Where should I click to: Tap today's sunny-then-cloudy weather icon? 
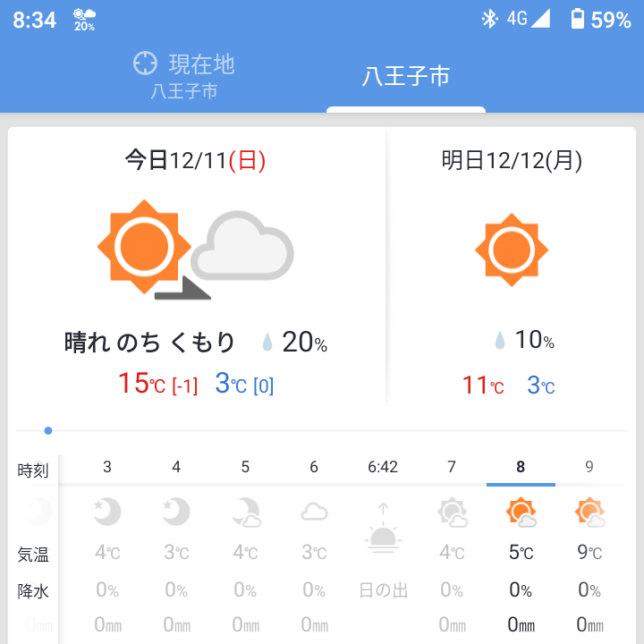pyautogui.click(x=195, y=250)
